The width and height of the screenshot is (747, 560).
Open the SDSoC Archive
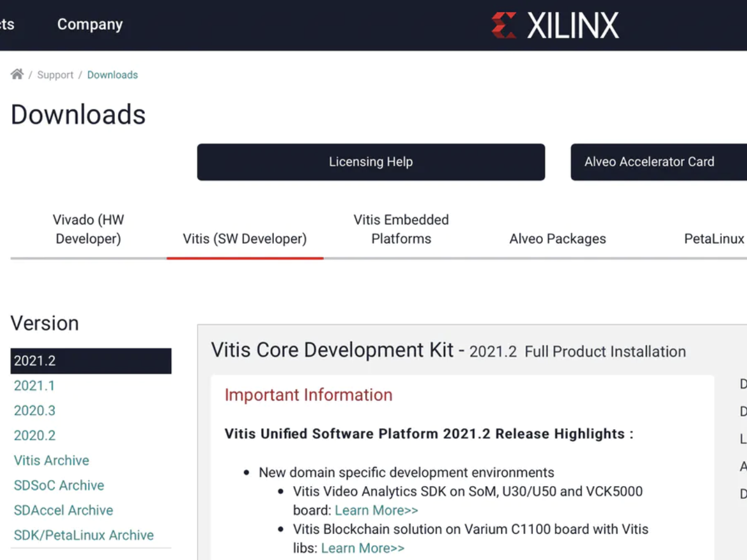click(59, 485)
